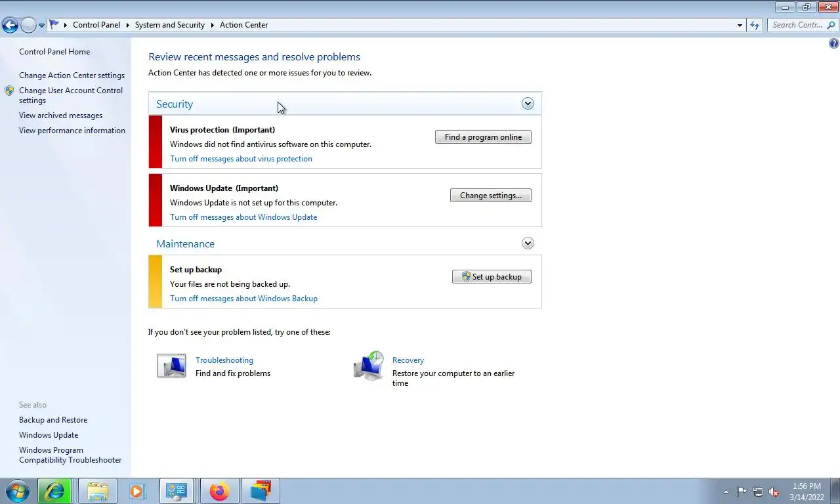Open Windows Update under See also
Image resolution: width=840 pixels, height=504 pixels.
point(49,435)
